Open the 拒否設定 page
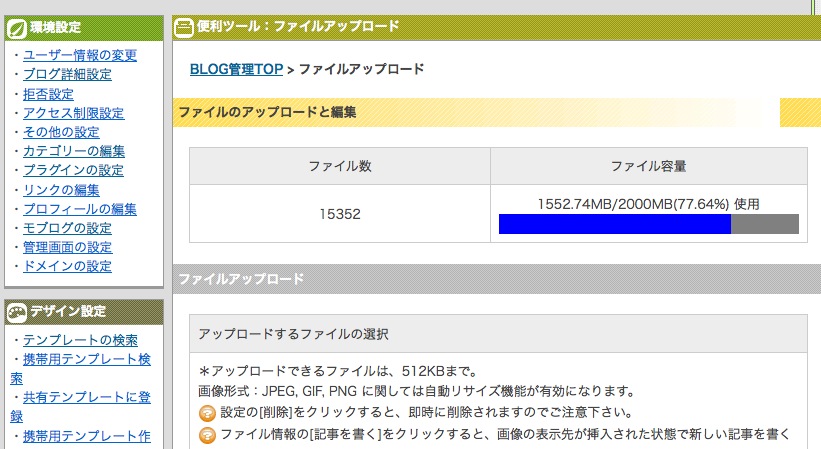 point(48,94)
